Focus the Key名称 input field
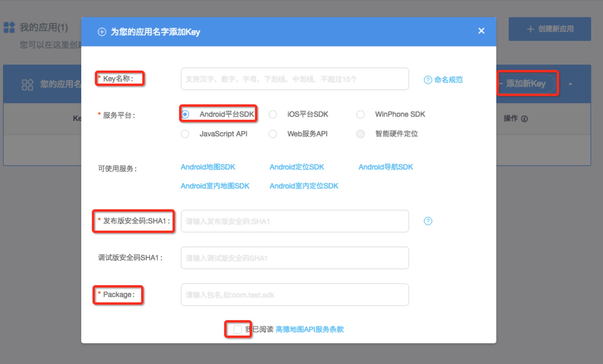 tap(295, 79)
